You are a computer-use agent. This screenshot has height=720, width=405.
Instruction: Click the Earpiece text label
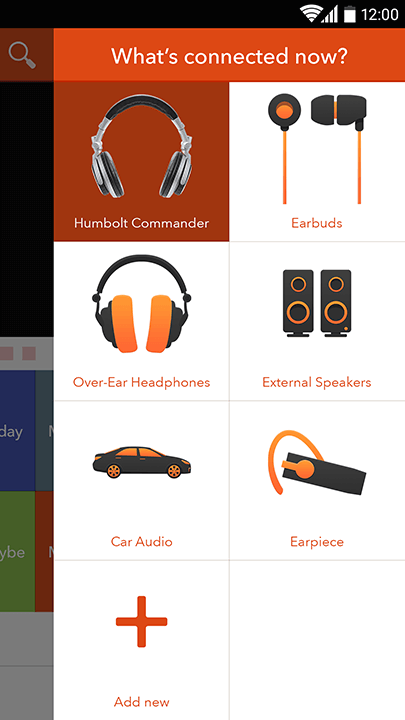click(317, 542)
